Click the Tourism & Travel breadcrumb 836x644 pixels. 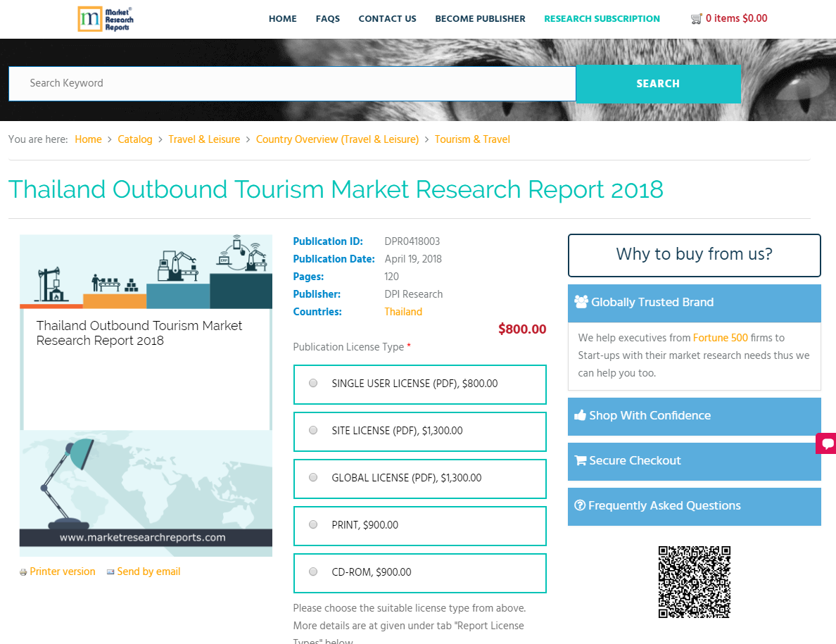472,139
